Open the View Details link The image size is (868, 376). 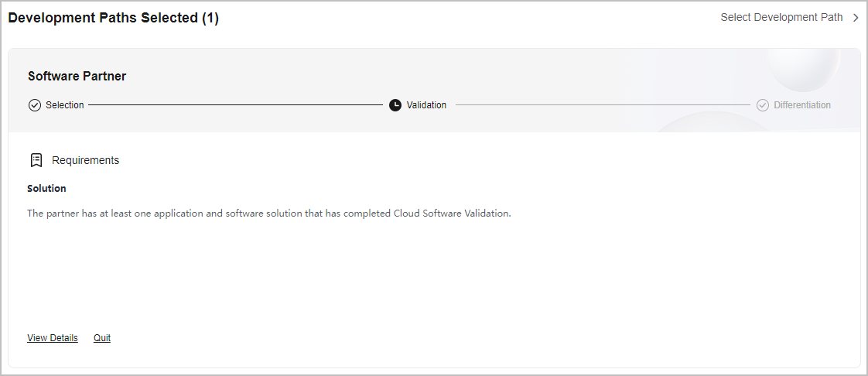pos(53,338)
